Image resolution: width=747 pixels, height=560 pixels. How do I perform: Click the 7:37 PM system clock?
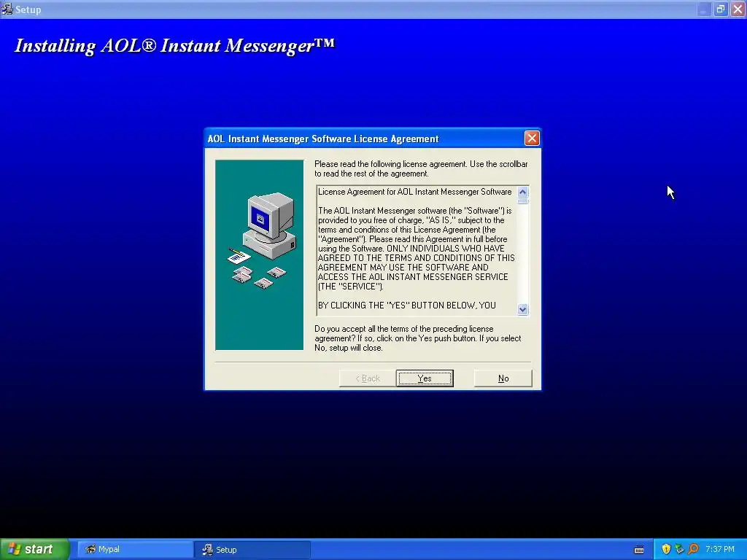720,549
